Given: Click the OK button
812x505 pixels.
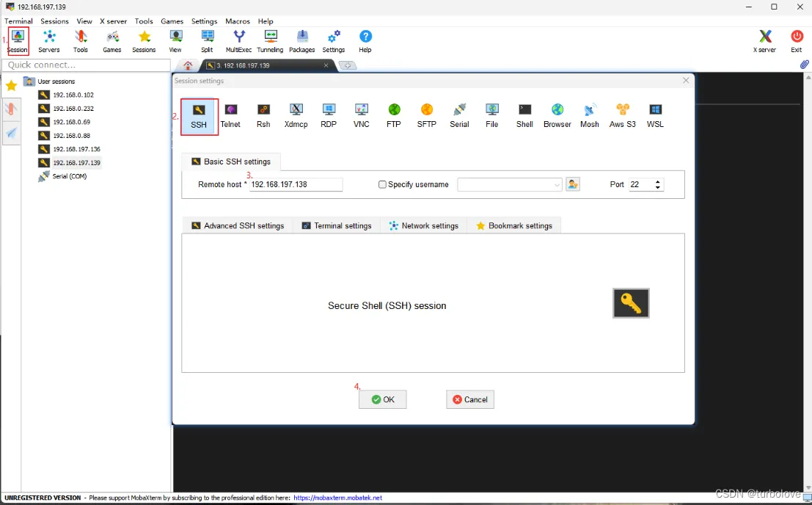Looking at the screenshot, I should pyautogui.click(x=383, y=399).
